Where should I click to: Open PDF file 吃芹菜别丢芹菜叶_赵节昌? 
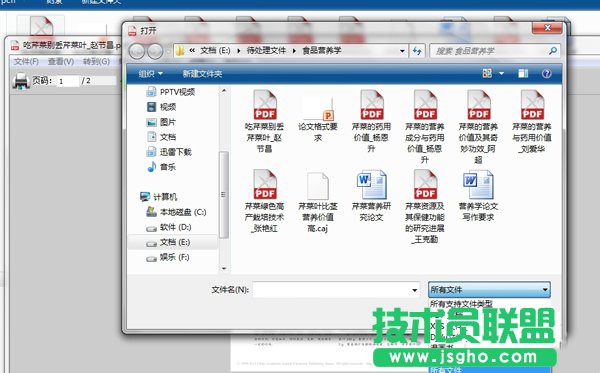coord(264,121)
